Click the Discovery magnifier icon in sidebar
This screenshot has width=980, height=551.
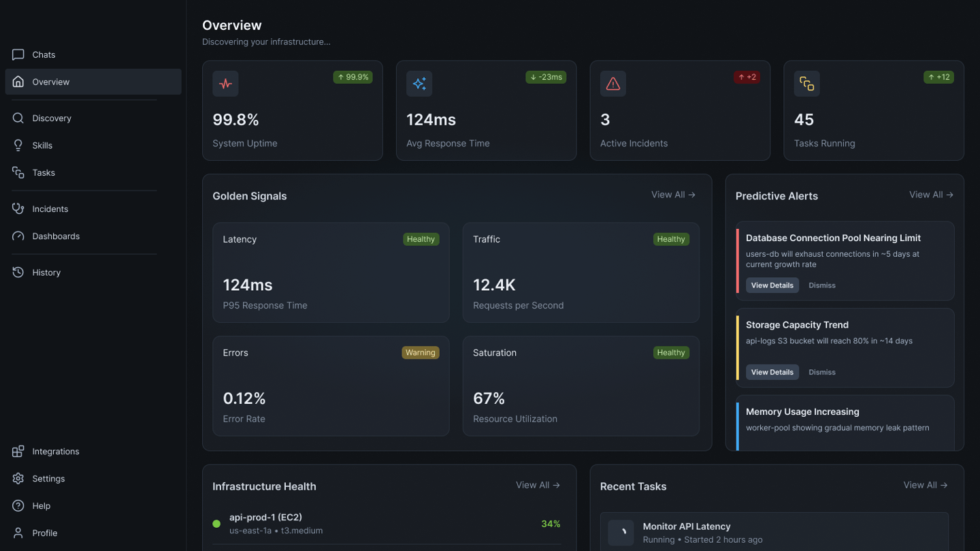click(18, 118)
